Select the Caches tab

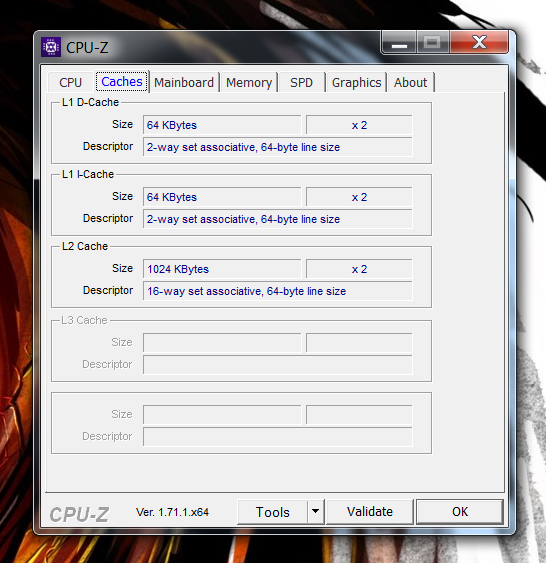click(x=122, y=82)
